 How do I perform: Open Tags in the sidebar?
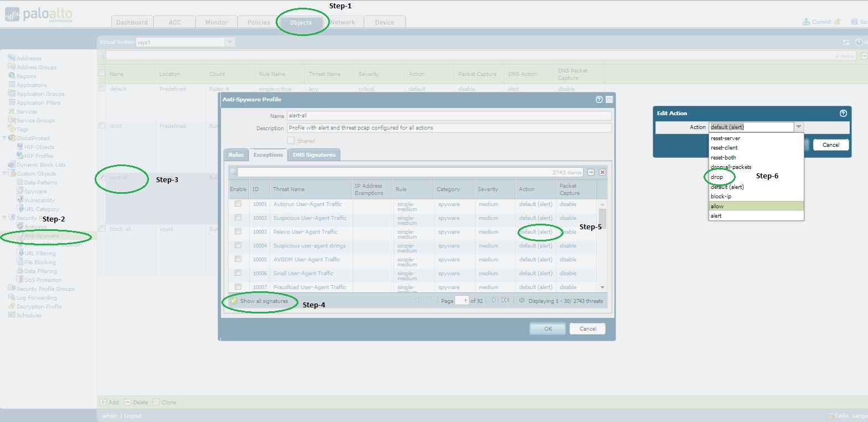coord(22,129)
